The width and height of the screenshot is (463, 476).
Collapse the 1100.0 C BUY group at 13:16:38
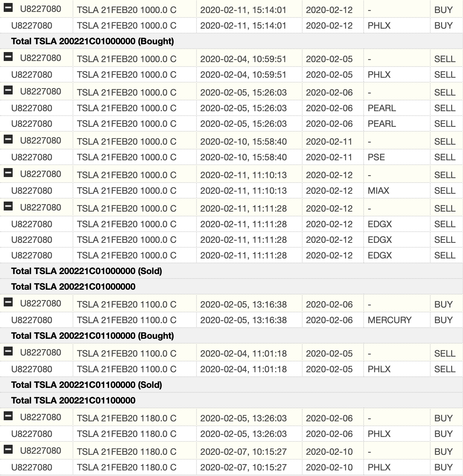tap(8, 302)
